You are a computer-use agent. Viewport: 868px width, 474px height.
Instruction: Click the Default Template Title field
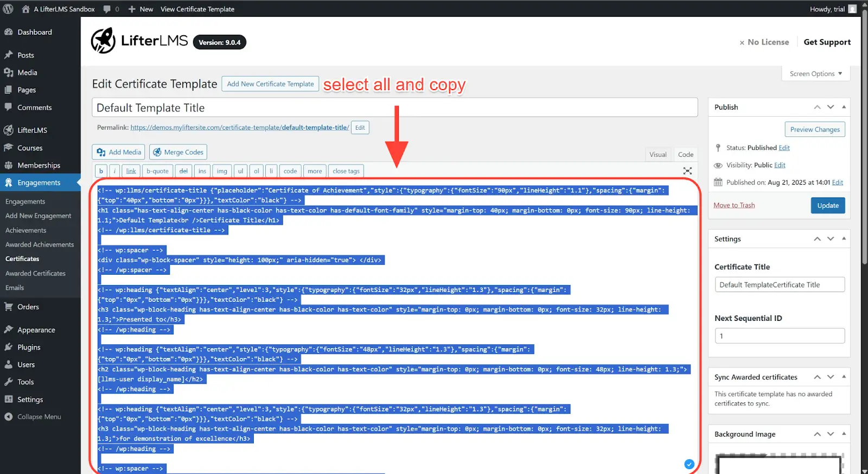coord(395,108)
